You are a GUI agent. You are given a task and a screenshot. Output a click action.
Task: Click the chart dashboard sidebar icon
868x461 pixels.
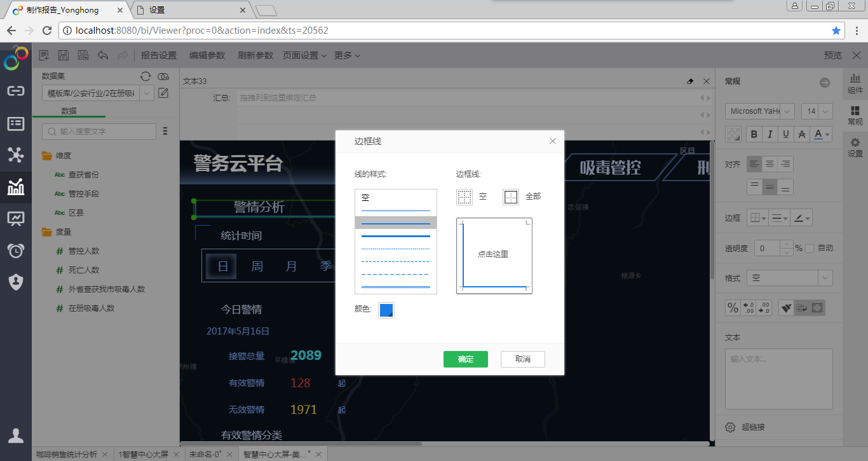[x=15, y=187]
